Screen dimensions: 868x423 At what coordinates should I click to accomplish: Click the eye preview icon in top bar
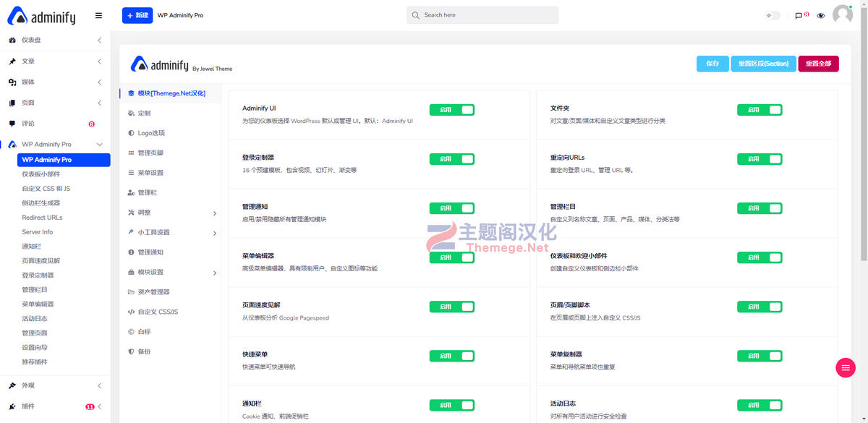(x=821, y=15)
